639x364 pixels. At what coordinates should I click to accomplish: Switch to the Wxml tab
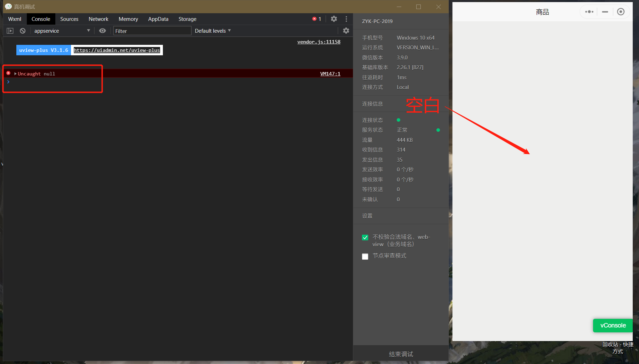click(x=15, y=19)
